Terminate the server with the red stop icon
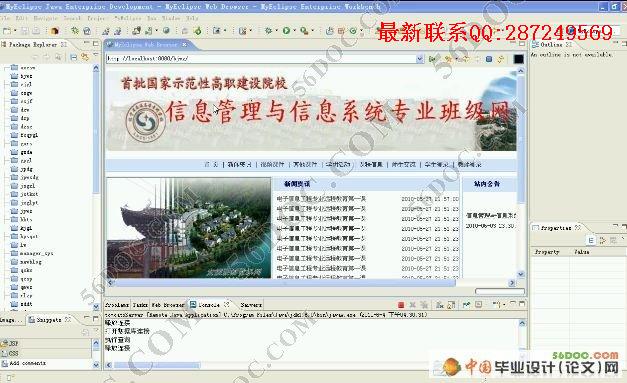This screenshot has height=383, width=627. tap(401, 305)
